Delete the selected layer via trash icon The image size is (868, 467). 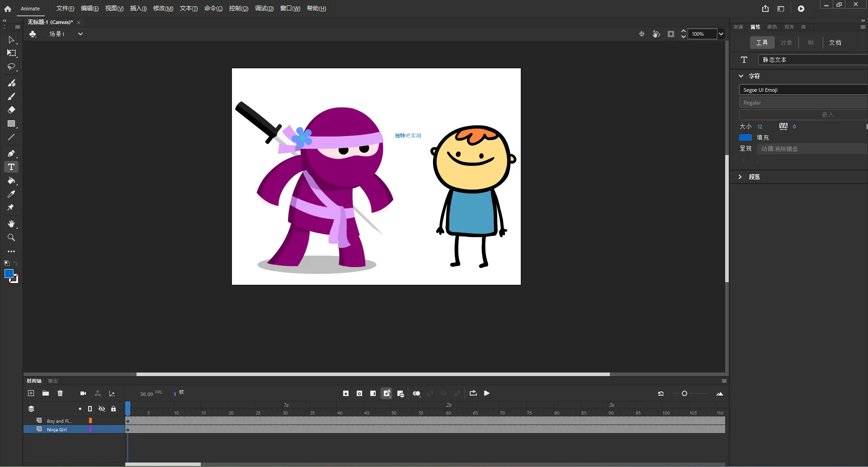point(60,393)
